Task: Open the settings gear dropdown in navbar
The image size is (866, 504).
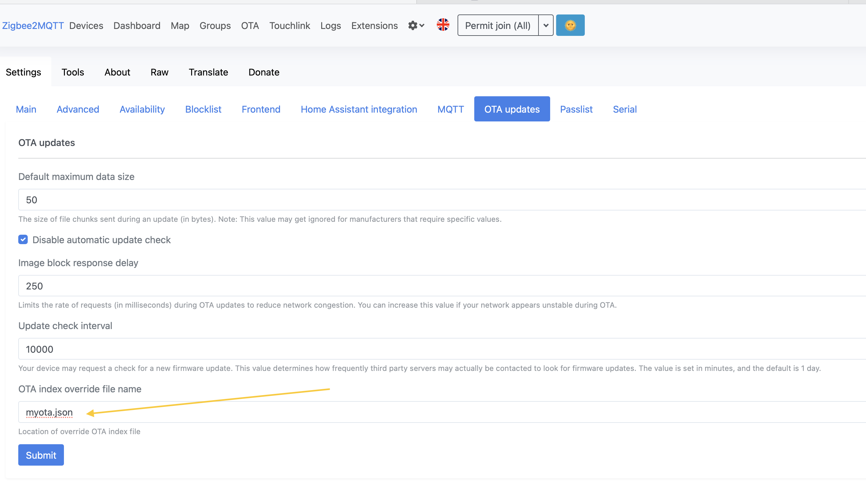Action: click(x=416, y=25)
